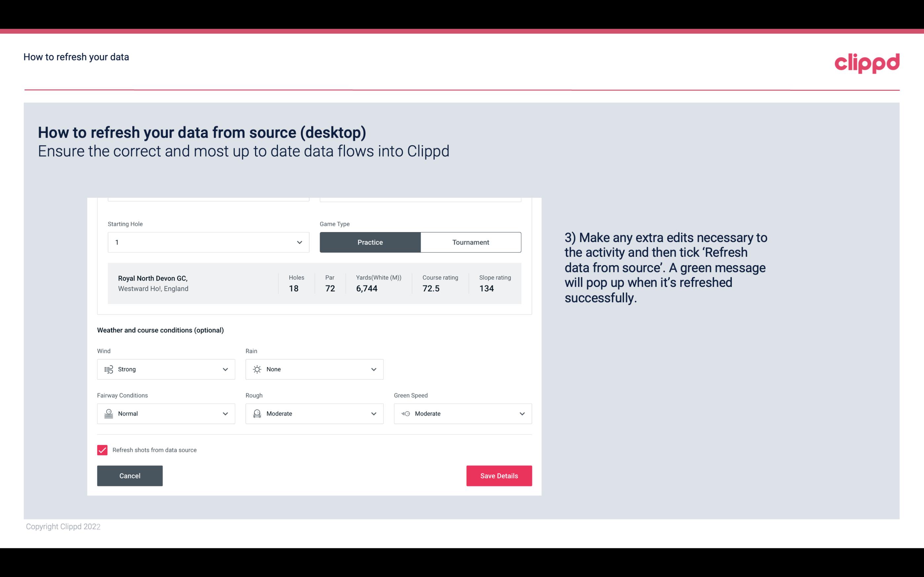Click the Cancel button
Image resolution: width=924 pixels, height=577 pixels.
(130, 476)
